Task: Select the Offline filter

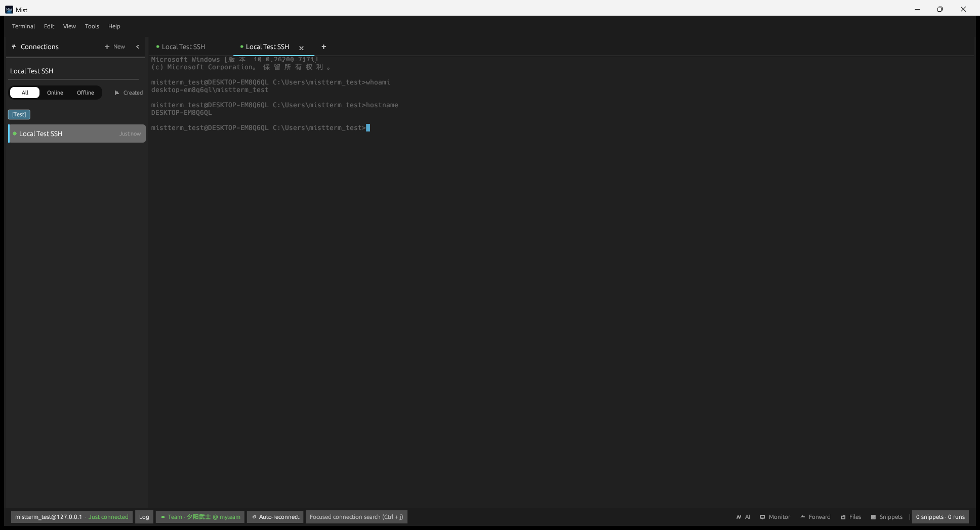Action: 86,93
